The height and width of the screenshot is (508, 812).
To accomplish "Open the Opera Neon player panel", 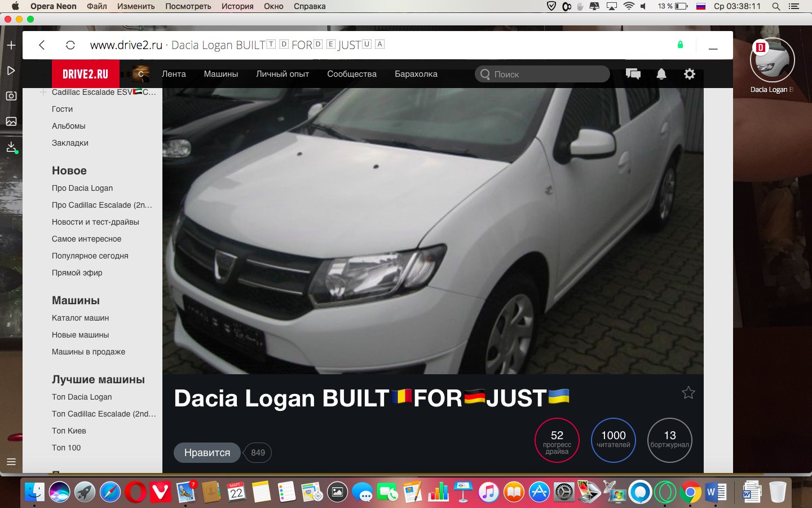I will tap(11, 71).
